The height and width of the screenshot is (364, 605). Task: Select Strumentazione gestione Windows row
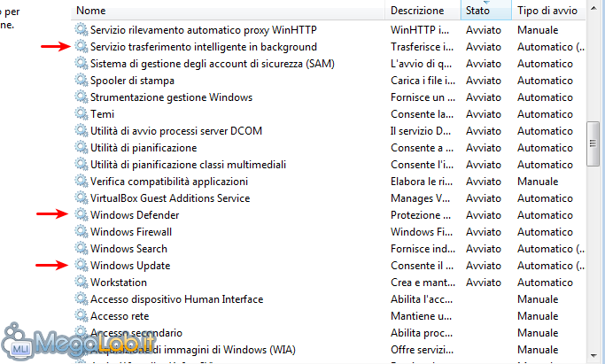(171, 97)
